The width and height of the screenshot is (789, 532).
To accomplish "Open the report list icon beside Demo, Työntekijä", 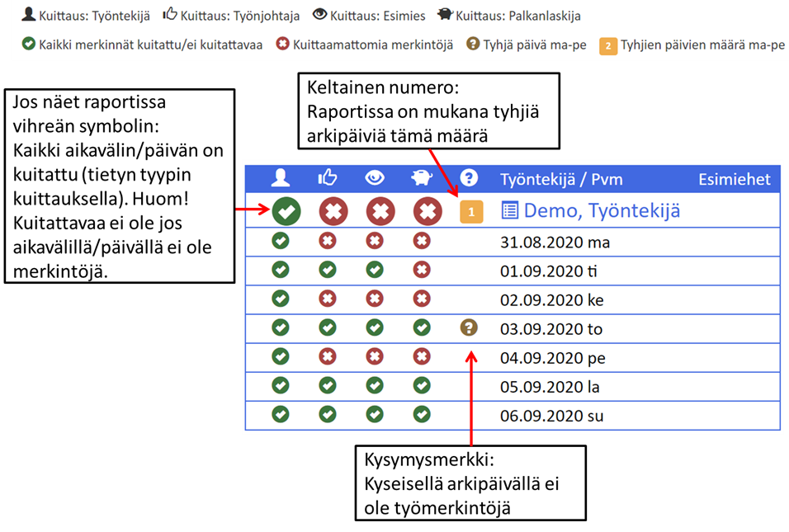I will (x=510, y=211).
